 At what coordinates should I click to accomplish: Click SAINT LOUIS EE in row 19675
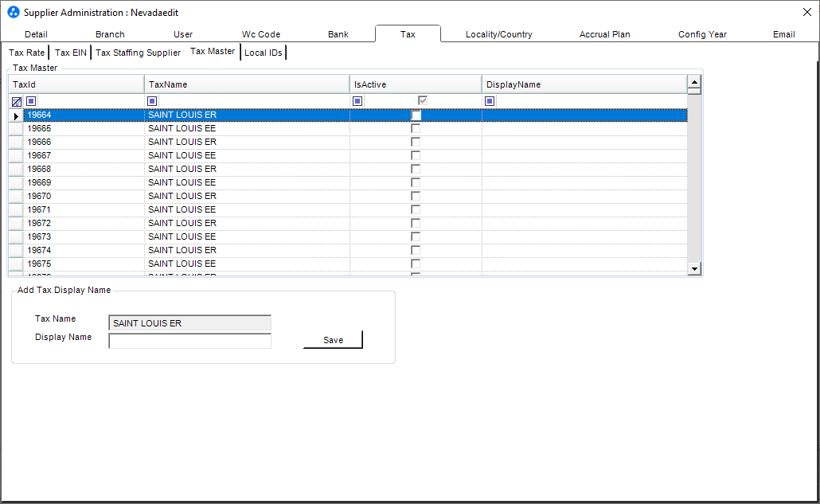(x=182, y=264)
